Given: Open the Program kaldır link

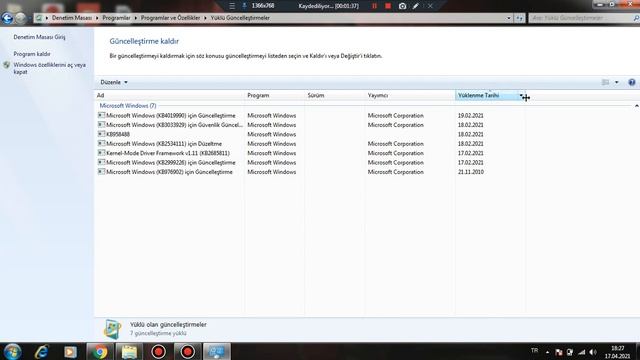Looking at the screenshot, I should [32, 54].
